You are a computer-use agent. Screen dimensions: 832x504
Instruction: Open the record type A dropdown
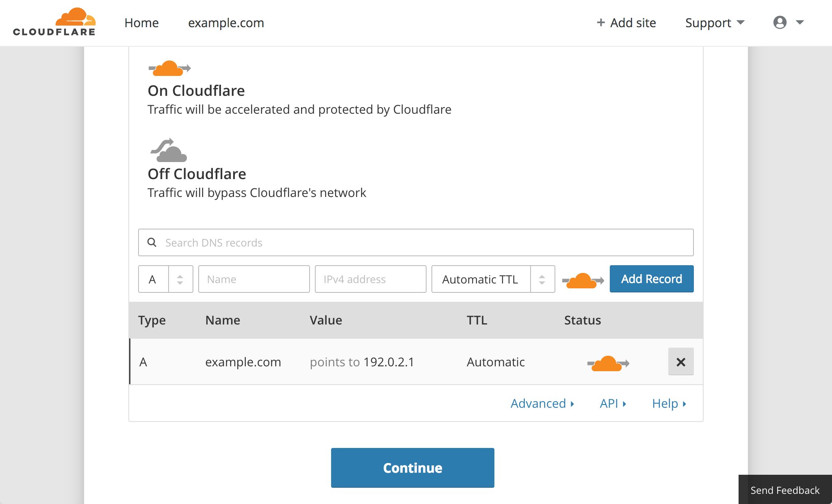click(x=166, y=279)
